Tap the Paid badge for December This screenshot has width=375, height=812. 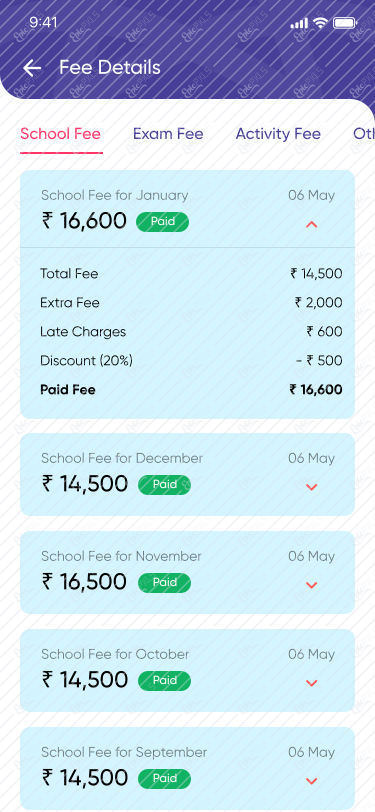164,485
